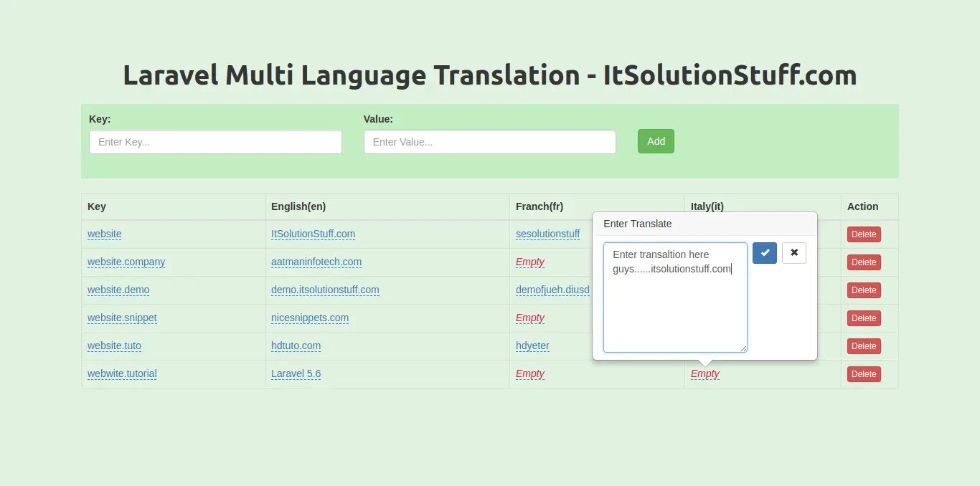Delete the website.tuto row
The image size is (980, 486).
click(864, 346)
